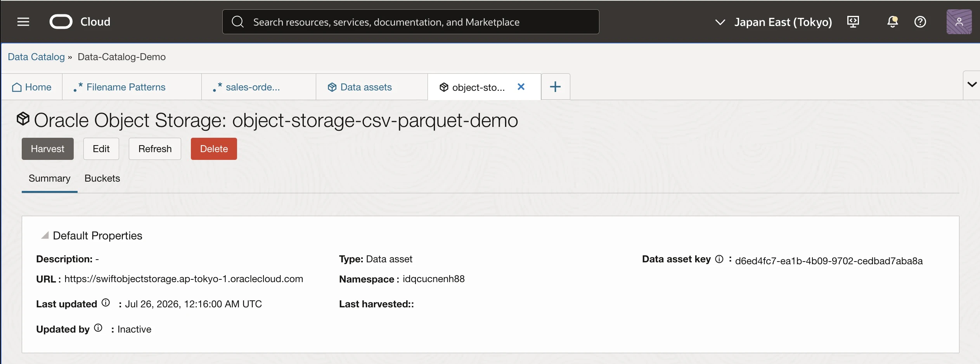Image resolution: width=980 pixels, height=364 pixels.
Task: Click the Filename Patterns tab pattern icon
Action: click(x=78, y=87)
